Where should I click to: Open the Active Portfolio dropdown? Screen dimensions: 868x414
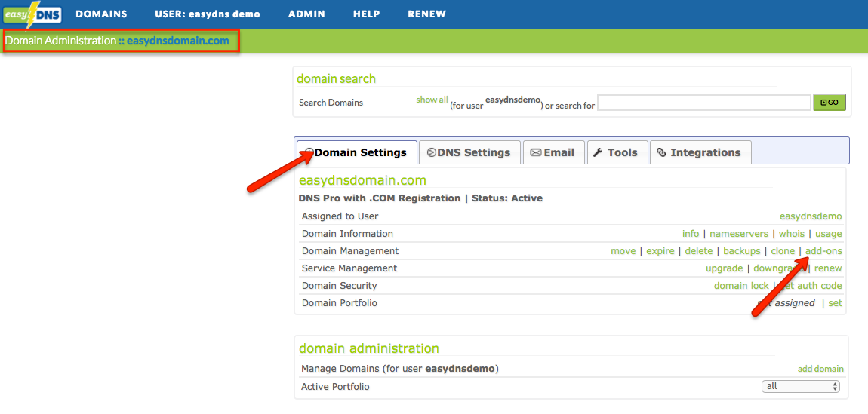pyautogui.click(x=801, y=386)
